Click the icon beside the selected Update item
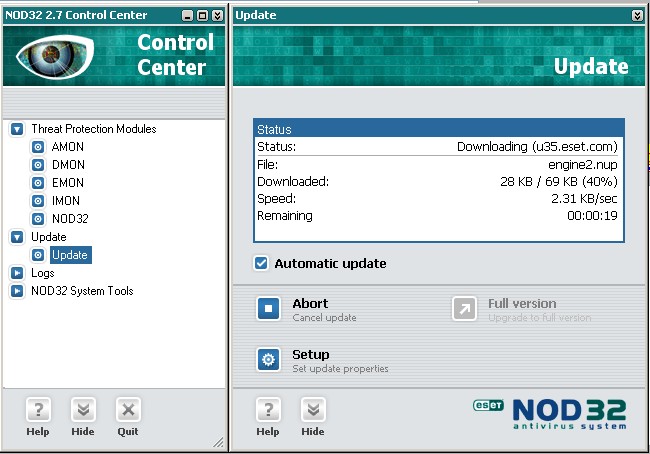 tap(38, 255)
